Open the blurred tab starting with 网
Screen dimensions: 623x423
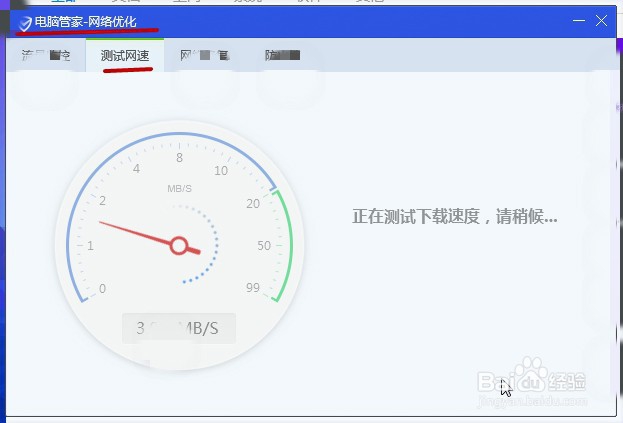coord(205,55)
